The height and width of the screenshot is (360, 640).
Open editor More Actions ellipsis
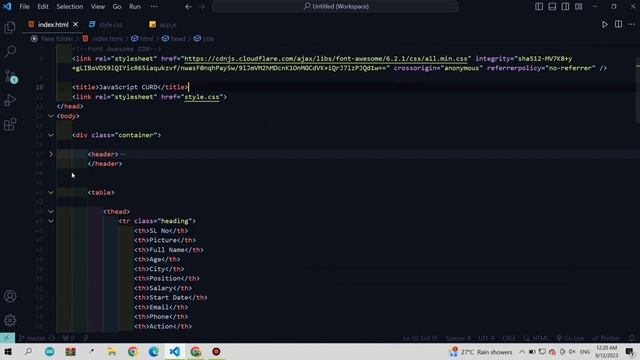tap(631, 24)
